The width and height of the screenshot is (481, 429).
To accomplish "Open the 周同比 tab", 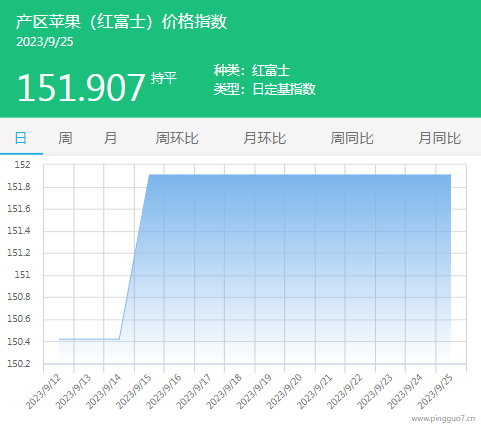I will click(352, 138).
